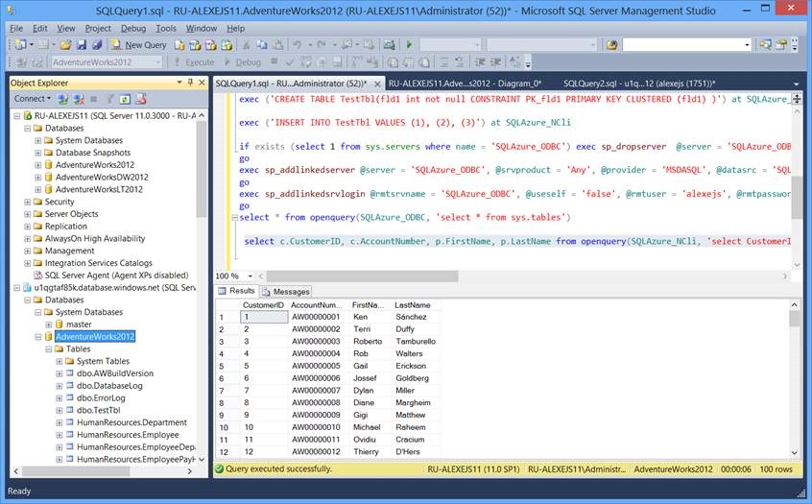The image size is (812, 504).
Task: Click the Copy icon in toolbar
Action: pyautogui.click(x=262, y=45)
